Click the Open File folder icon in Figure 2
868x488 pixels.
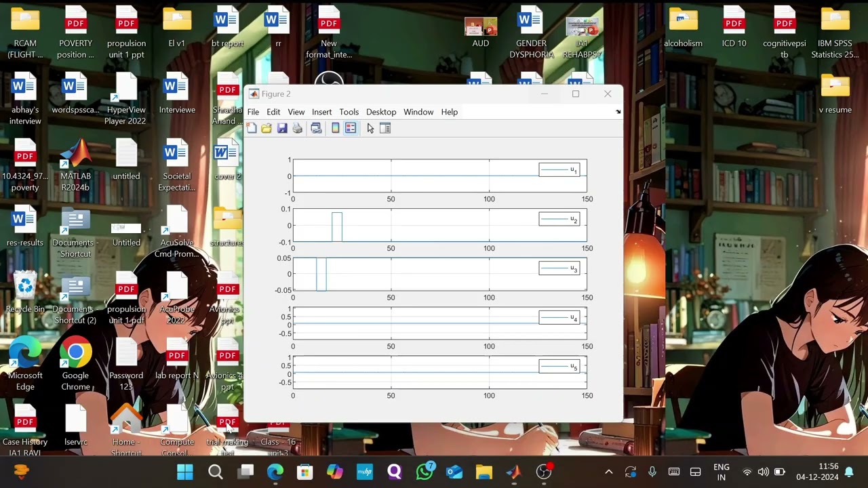point(267,128)
